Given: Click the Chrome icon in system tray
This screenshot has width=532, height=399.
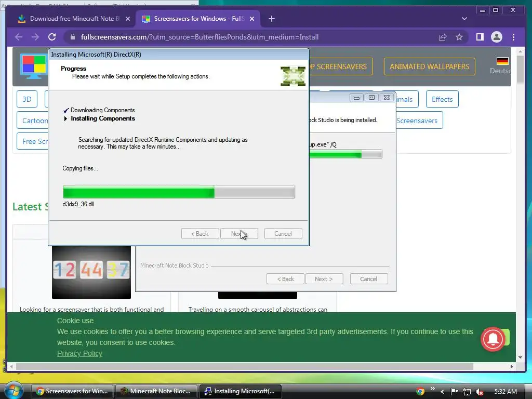Looking at the screenshot, I should tap(420, 392).
